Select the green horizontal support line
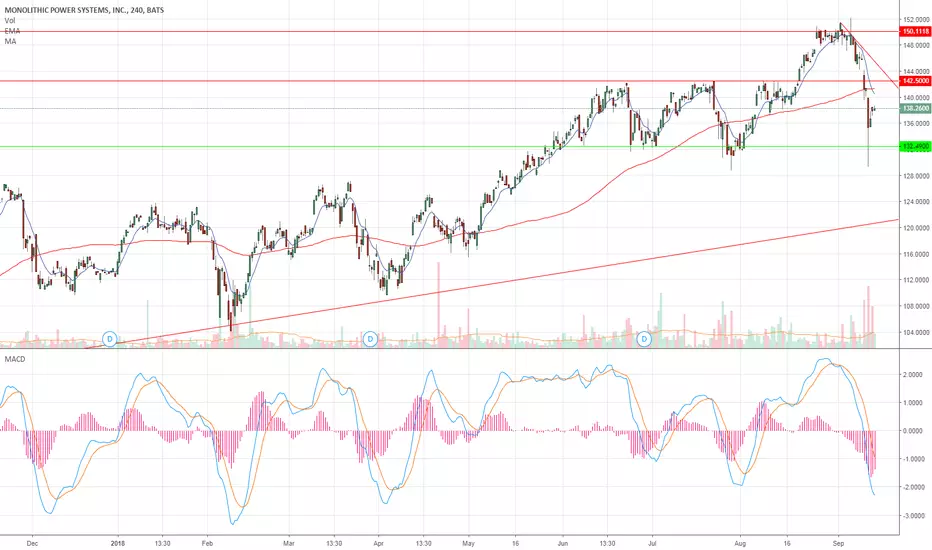This screenshot has width=932, height=550. [449, 146]
